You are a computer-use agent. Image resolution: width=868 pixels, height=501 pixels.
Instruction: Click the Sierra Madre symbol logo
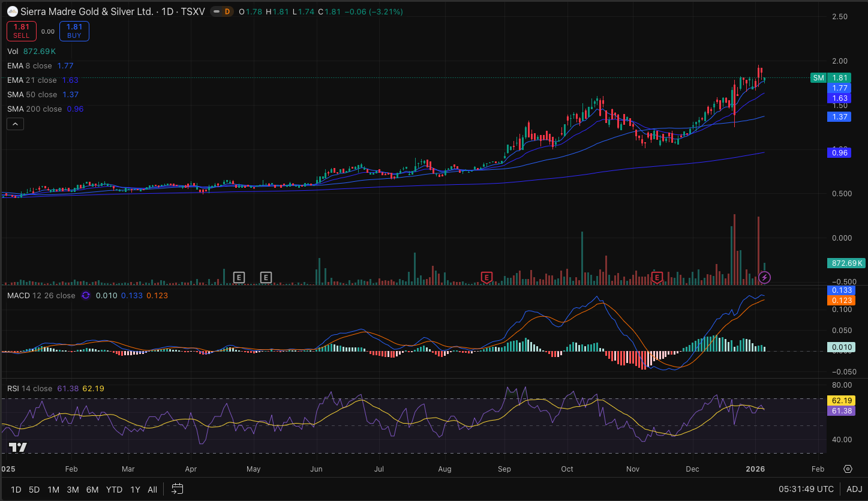[x=12, y=11]
